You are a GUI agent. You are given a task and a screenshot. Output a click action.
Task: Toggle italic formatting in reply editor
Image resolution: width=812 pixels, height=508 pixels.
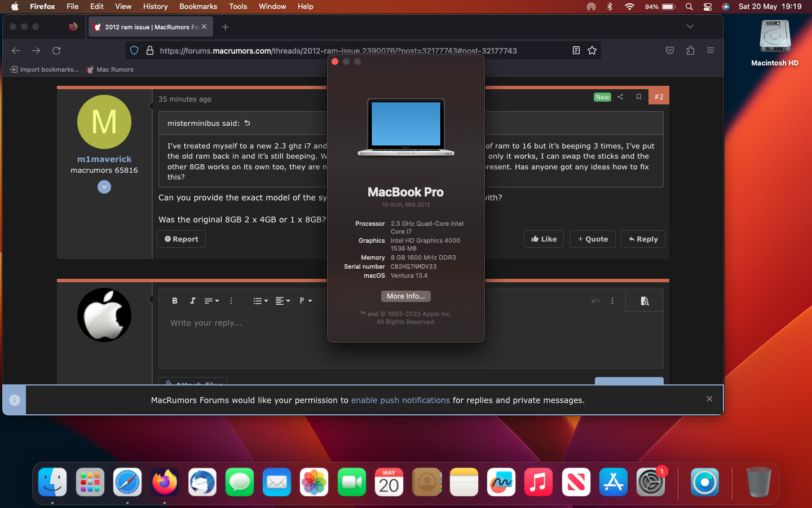click(x=192, y=301)
